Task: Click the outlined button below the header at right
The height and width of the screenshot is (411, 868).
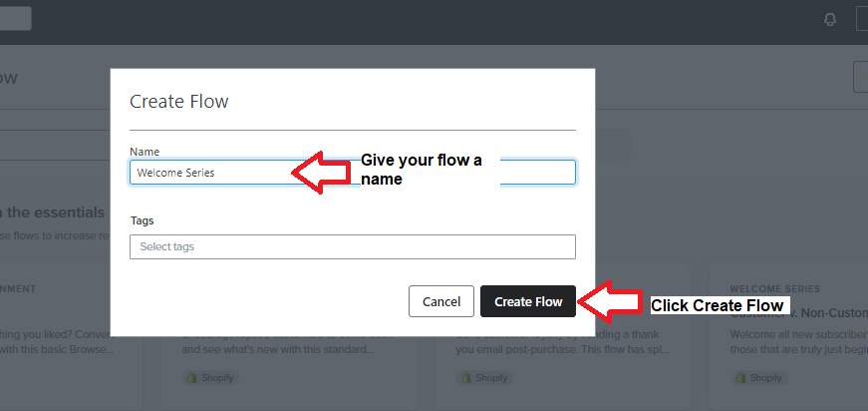Action: (x=861, y=78)
